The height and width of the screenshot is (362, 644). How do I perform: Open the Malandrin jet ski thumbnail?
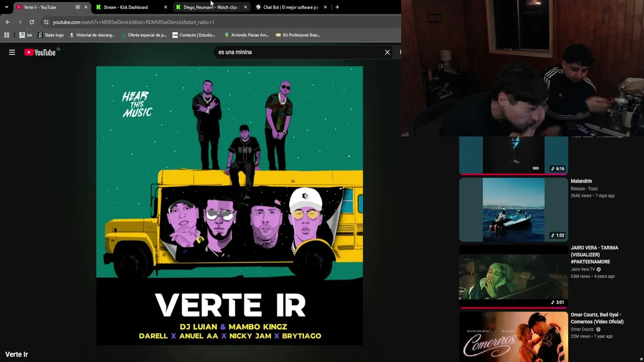tap(514, 210)
